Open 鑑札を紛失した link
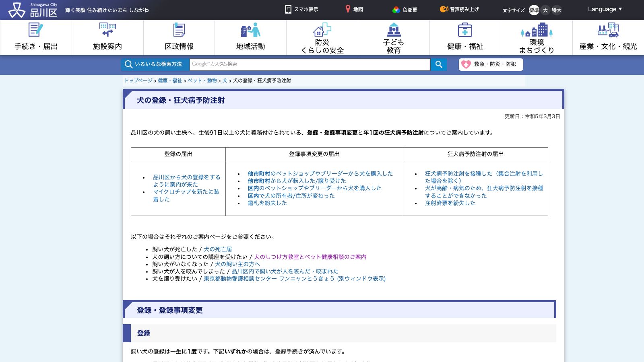Viewport: 644px width, 362px height. (267, 203)
